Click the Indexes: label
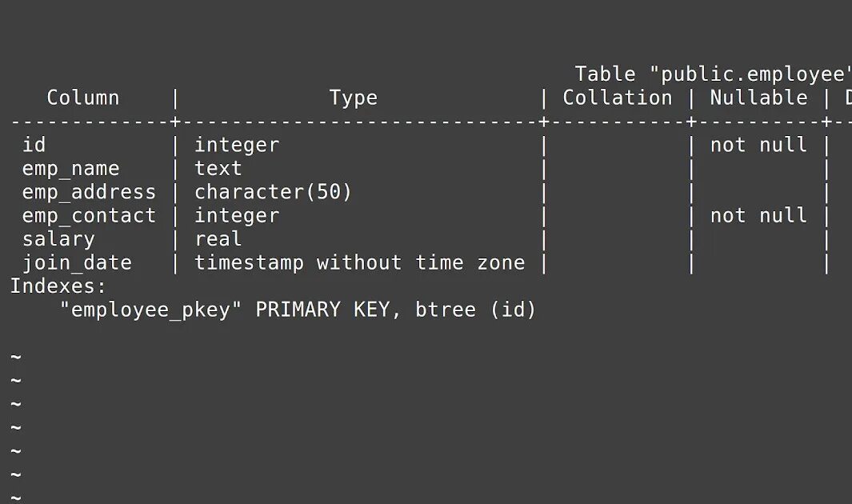The width and height of the screenshot is (852, 504). click(x=58, y=286)
